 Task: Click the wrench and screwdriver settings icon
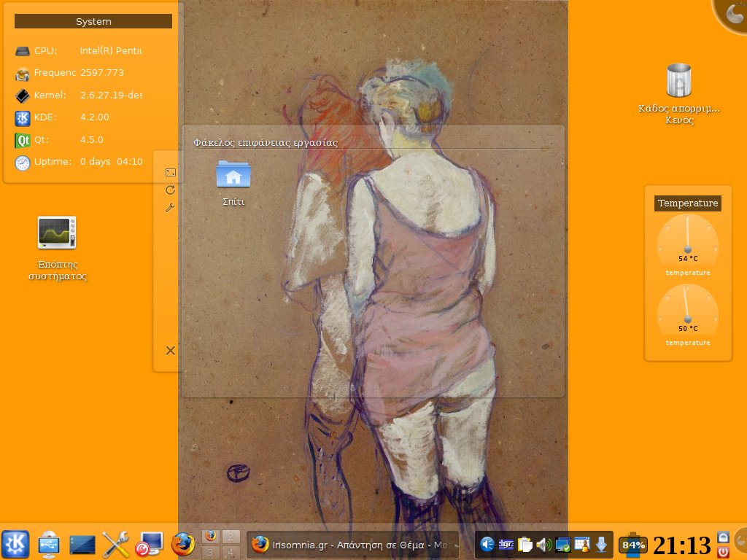coord(116,544)
